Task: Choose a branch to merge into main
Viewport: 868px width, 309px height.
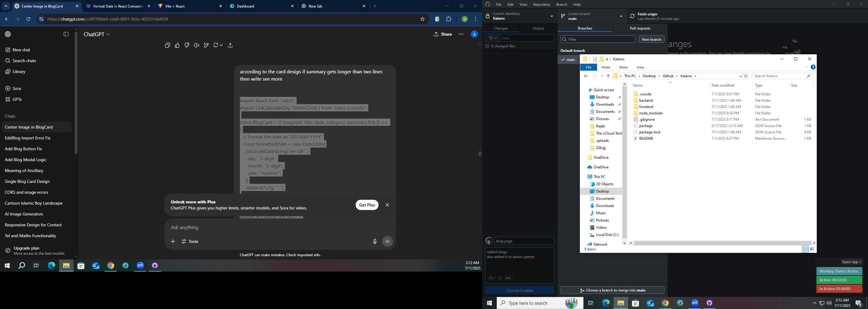Action: click(612, 290)
